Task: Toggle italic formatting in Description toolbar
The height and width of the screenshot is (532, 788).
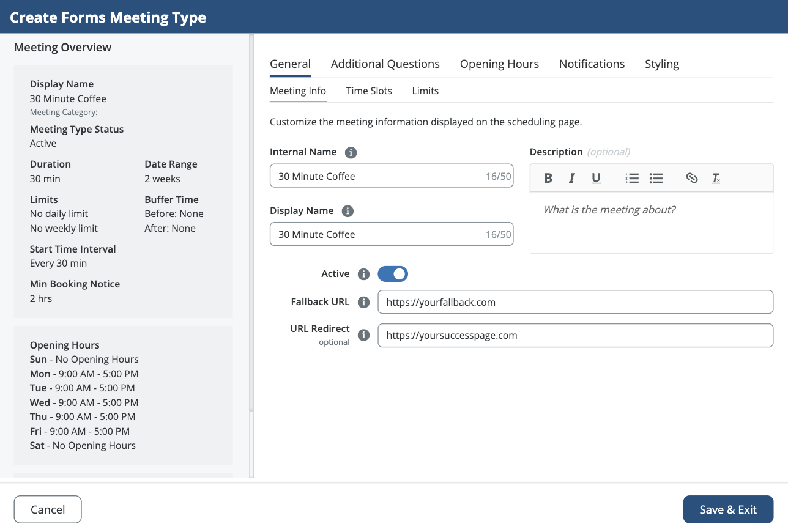Action: 572,178
